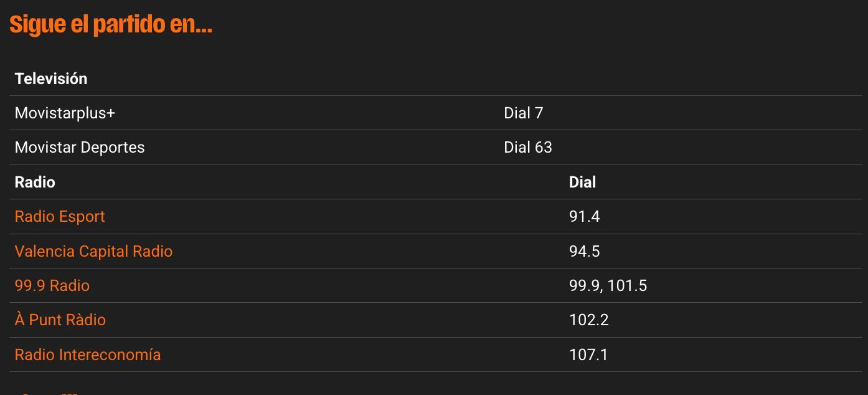Click the 'Dial 7' cell

coord(523,113)
